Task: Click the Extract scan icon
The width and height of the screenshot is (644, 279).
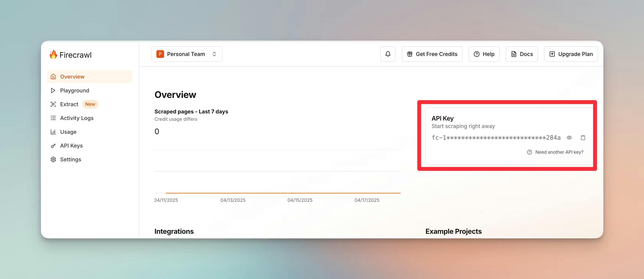Action: pos(53,104)
